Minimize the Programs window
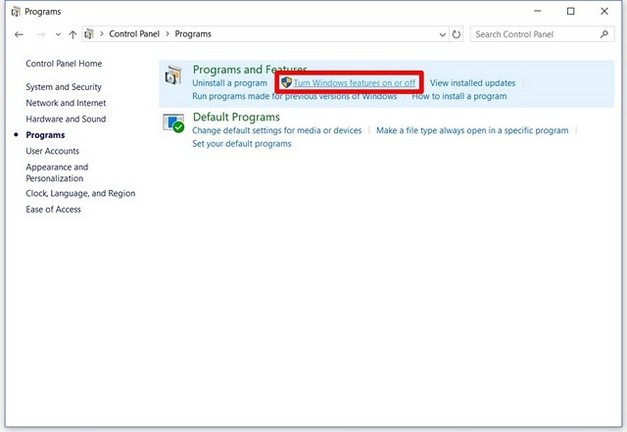The width and height of the screenshot is (627, 432). (x=537, y=11)
